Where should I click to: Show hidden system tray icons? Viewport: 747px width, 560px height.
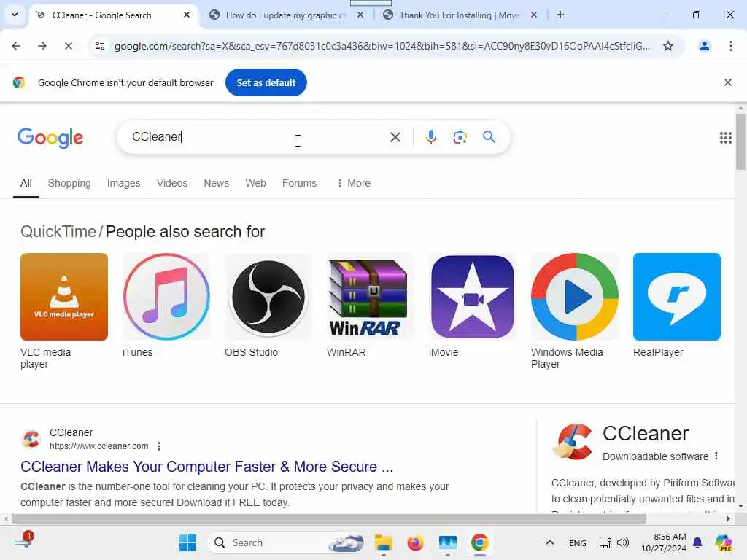[549, 542]
